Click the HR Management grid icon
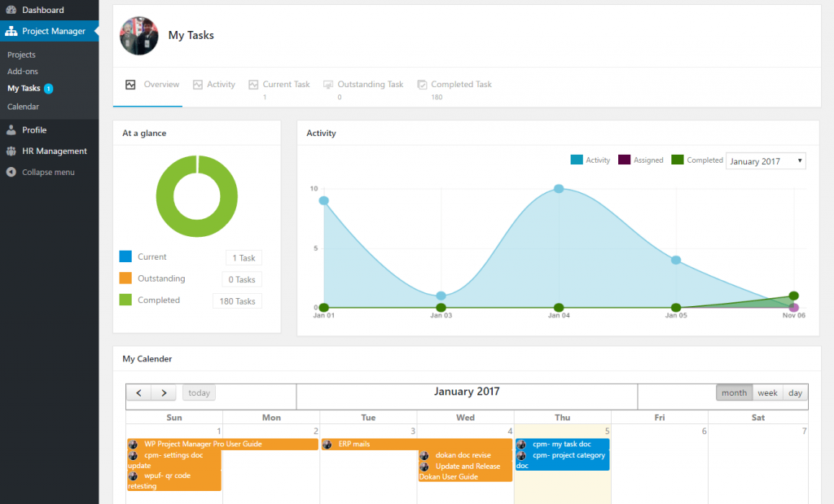 [11, 151]
